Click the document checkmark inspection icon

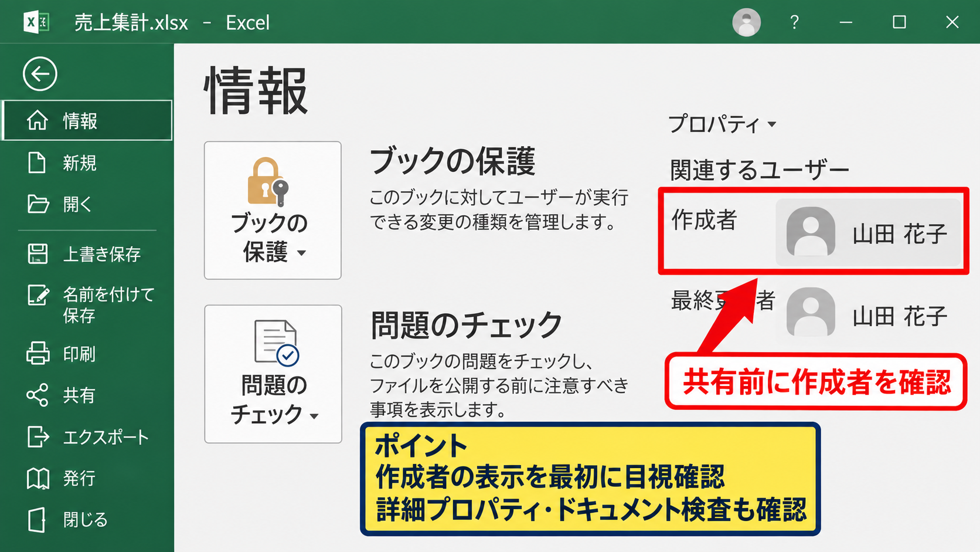pos(277,343)
